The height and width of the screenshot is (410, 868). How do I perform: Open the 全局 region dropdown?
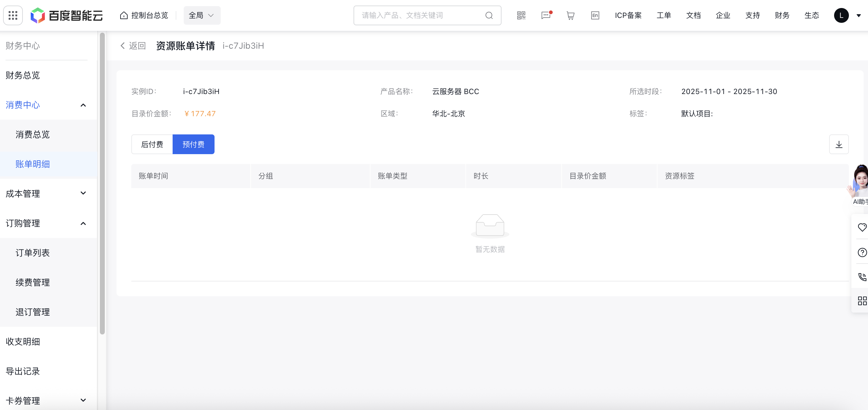pyautogui.click(x=201, y=15)
